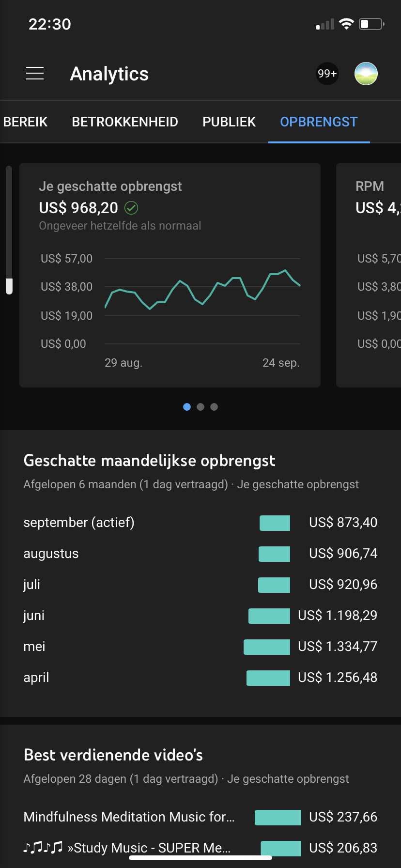Open the Study Music - SUPER video row
Image resolution: width=401 pixels, height=868 pixels.
(127, 848)
